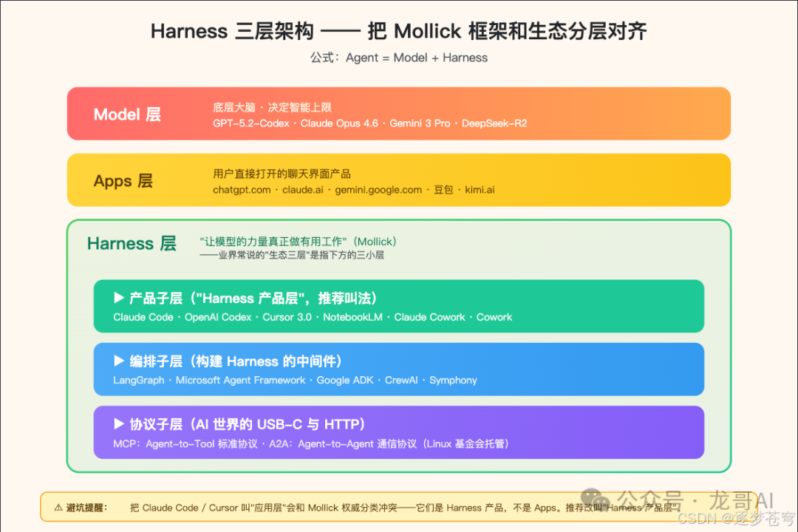Image resolution: width=798 pixels, height=532 pixels.
Task: Collapse the Apps 层 banner
Action: click(x=399, y=180)
